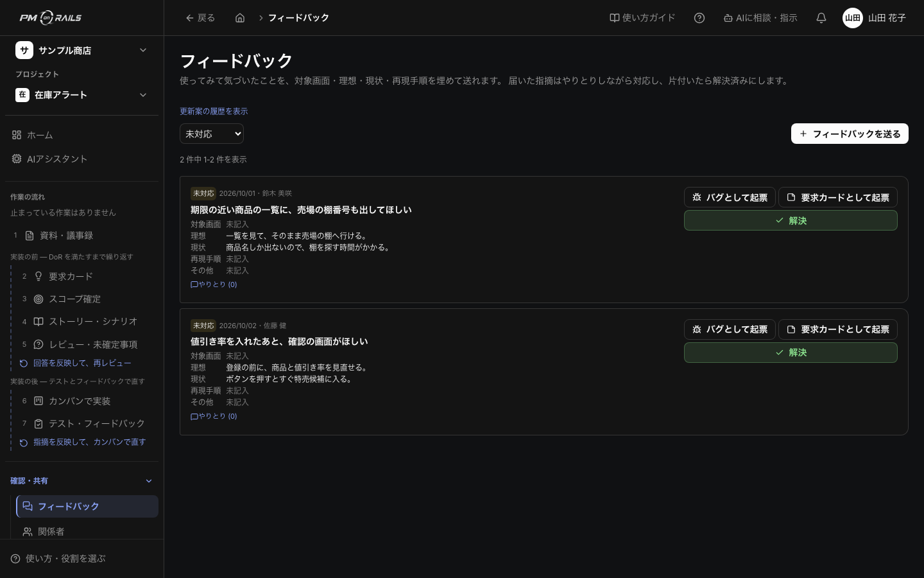924x578 pixels.
Task: Open ホーム in the sidebar
Action: click(82, 135)
